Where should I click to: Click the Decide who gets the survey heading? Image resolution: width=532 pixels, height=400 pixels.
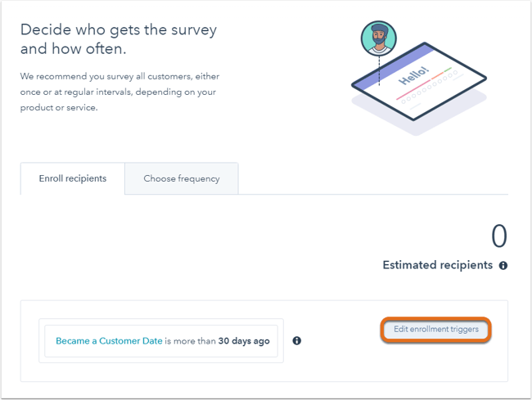tap(119, 39)
